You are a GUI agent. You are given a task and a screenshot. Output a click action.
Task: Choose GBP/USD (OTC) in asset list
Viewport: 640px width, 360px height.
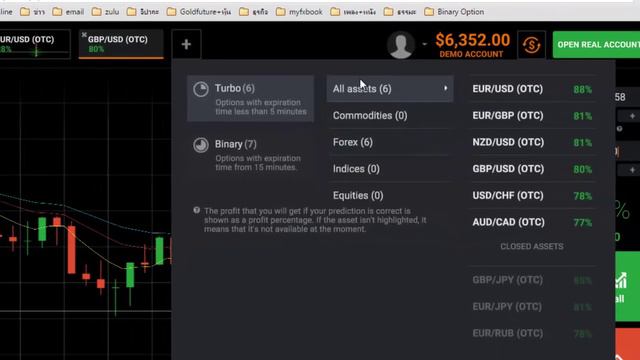click(532, 169)
